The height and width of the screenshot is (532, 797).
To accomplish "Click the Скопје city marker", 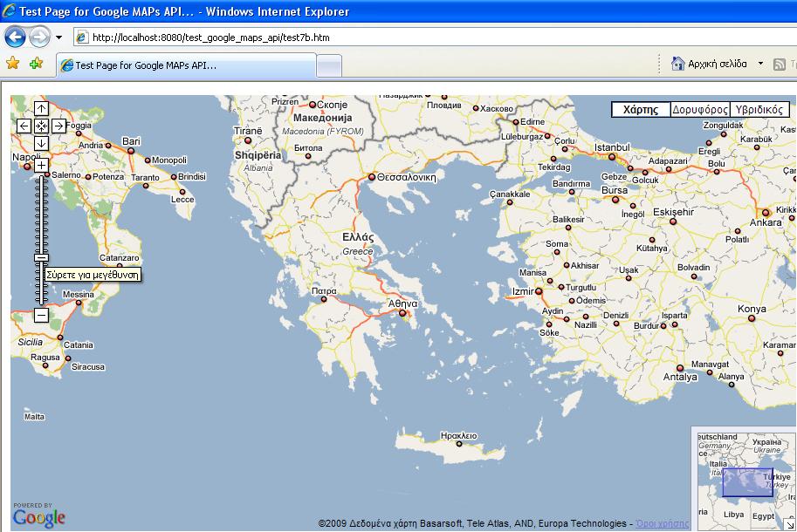I will coord(313,105).
